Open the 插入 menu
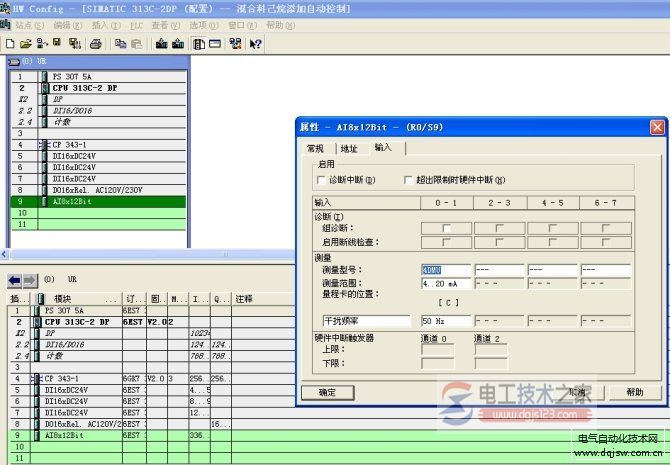 tap(106, 26)
